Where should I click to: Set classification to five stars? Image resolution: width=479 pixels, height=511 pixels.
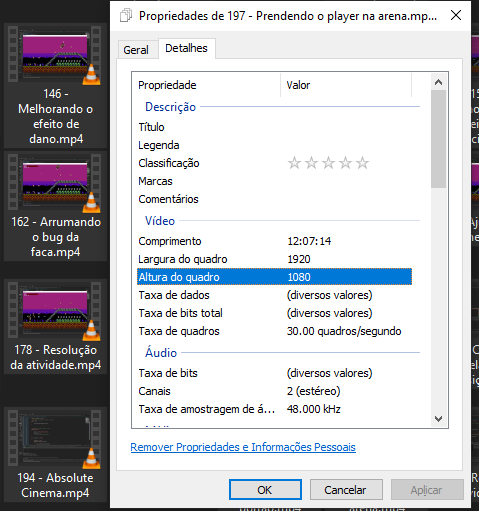[362, 163]
